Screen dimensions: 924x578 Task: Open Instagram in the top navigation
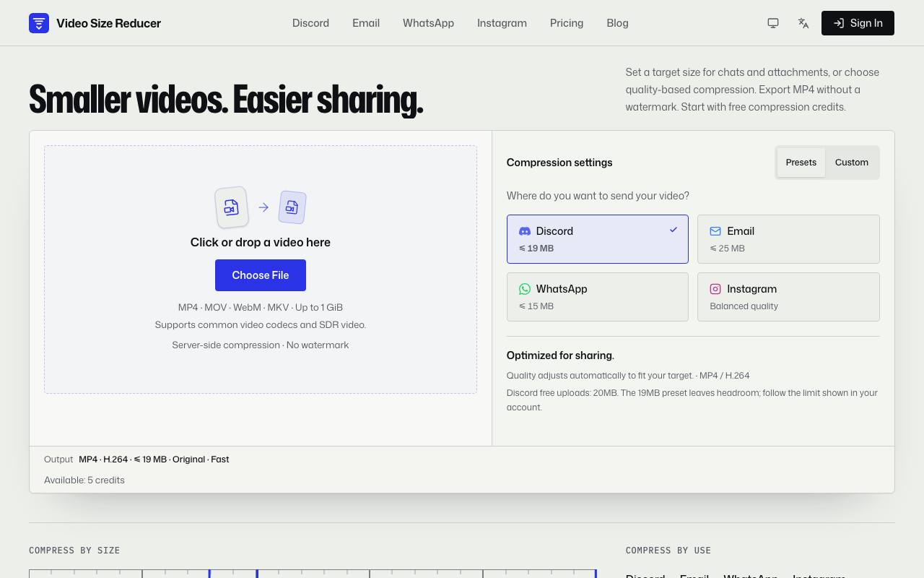tap(502, 23)
